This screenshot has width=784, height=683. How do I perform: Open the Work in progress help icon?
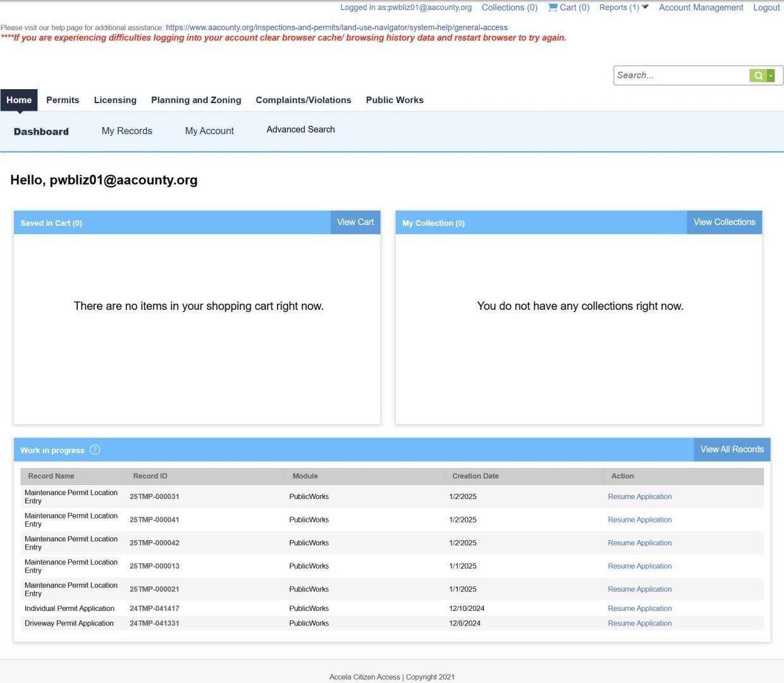pyautogui.click(x=95, y=450)
